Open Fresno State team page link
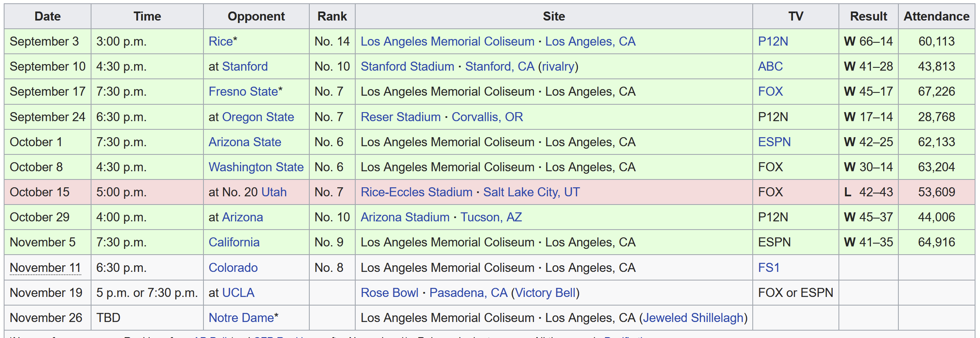 [243, 92]
